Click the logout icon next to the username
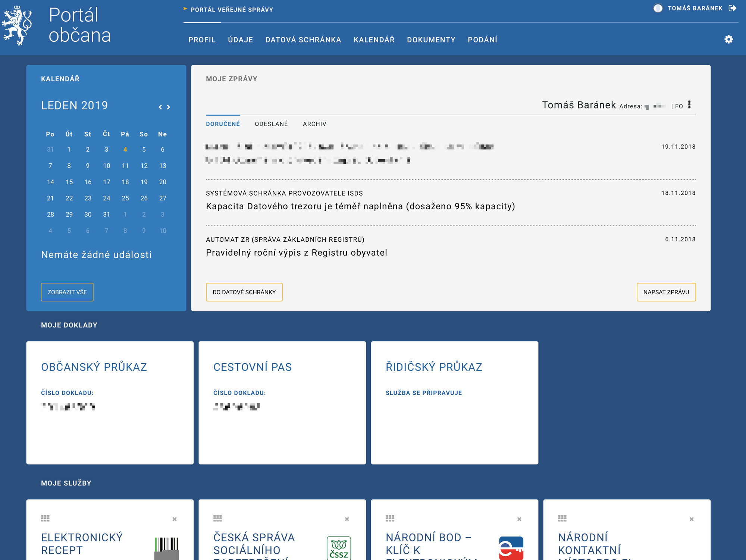 (x=733, y=8)
